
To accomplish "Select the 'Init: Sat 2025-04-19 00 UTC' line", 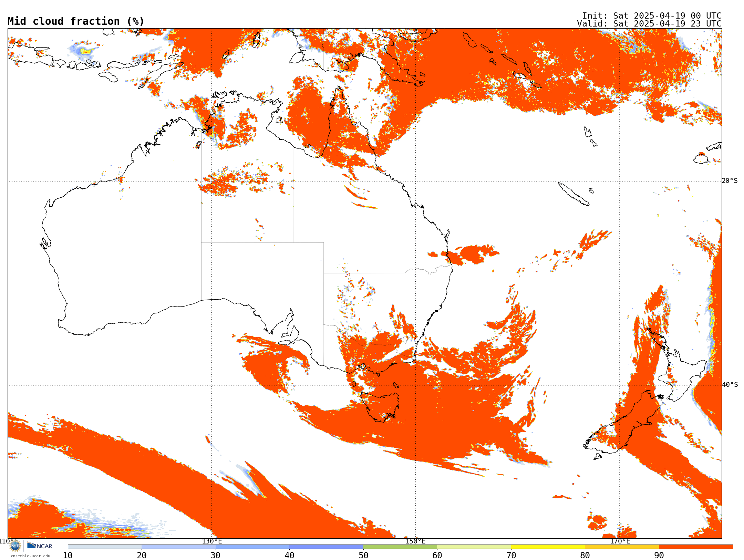I will click(x=652, y=16).
